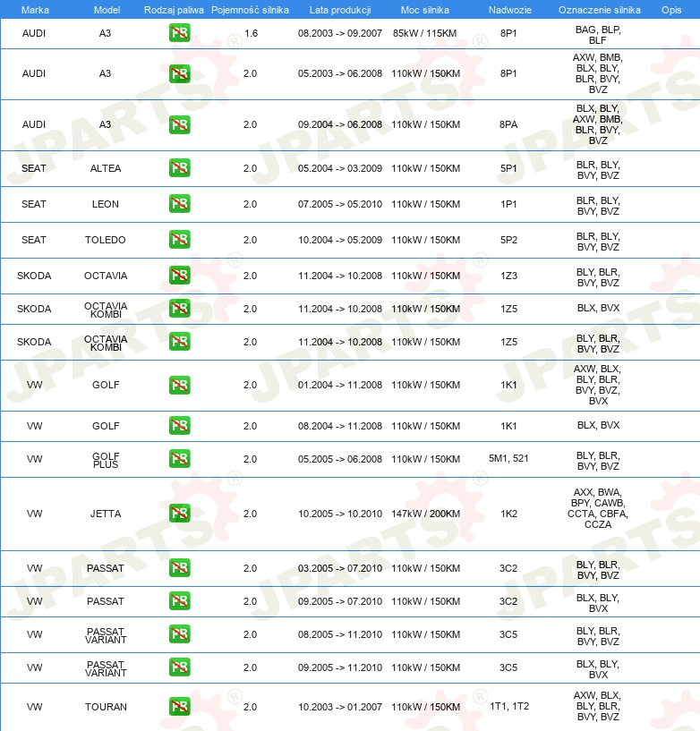Image resolution: width=700 pixels, height=731 pixels.
Task: Select the 08.2004 -> 11.2008 production dates
Action: tap(340, 426)
